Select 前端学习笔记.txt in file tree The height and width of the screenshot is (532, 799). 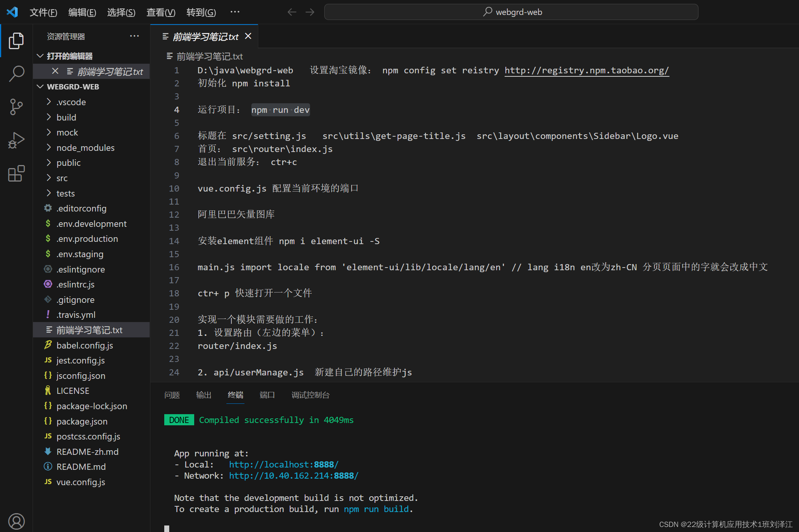click(x=91, y=330)
